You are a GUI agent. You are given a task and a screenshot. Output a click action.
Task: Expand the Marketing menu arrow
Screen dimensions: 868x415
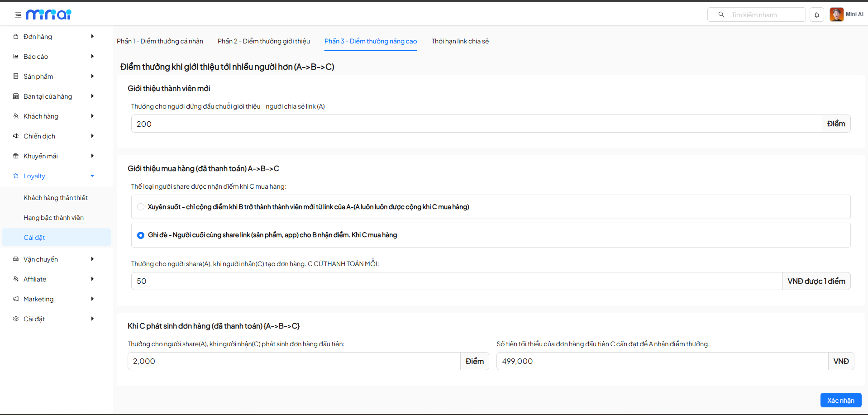click(x=92, y=299)
